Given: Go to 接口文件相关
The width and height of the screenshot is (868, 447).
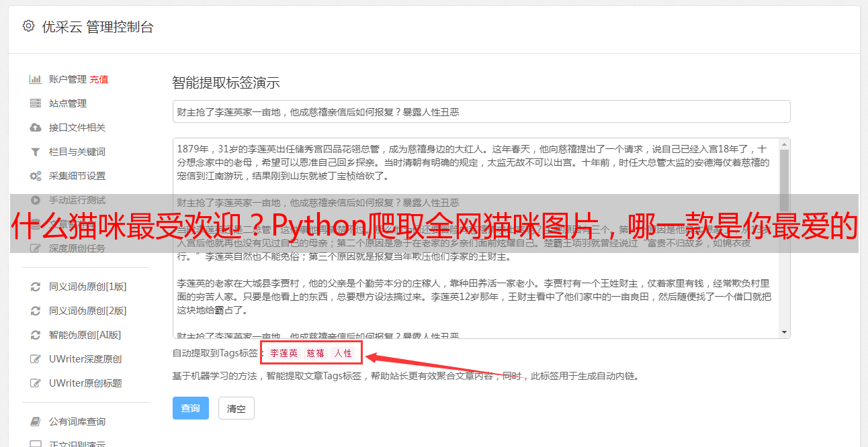Looking at the screenshot, I should point(77,128).
